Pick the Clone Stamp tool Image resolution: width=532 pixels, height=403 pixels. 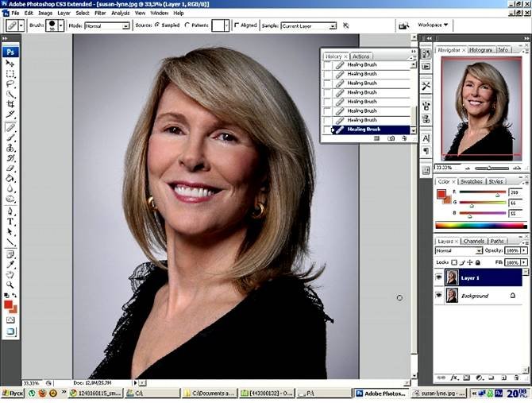tap(10, 148)
